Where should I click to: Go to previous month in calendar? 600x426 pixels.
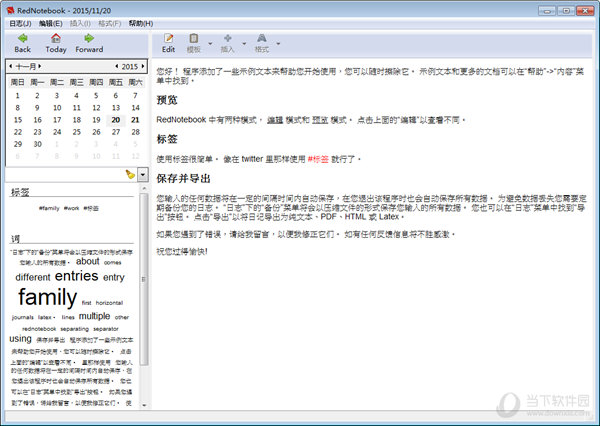pos(10,66)
